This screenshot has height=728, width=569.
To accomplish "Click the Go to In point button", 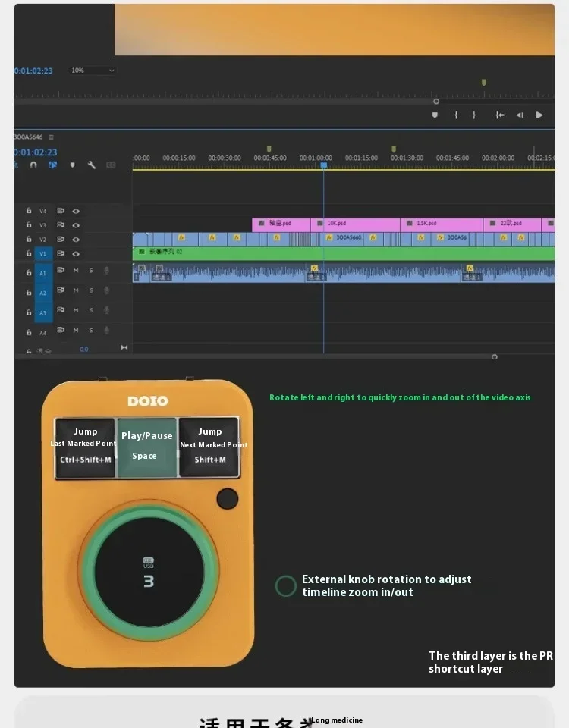I will coord(500,115).
